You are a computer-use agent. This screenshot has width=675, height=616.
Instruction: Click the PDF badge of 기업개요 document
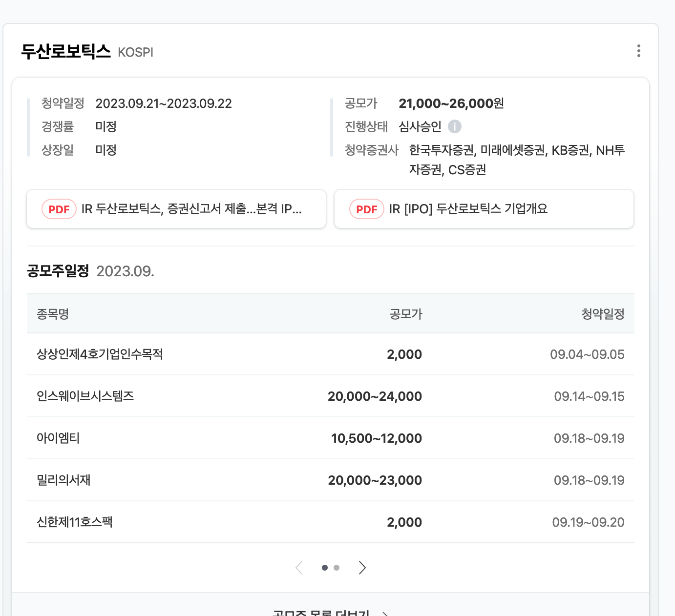pyautogui.click(x=367, y=209)
